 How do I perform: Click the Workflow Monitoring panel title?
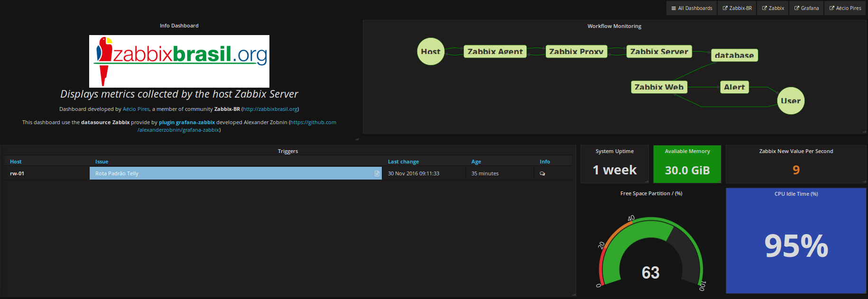pos(614,26)
